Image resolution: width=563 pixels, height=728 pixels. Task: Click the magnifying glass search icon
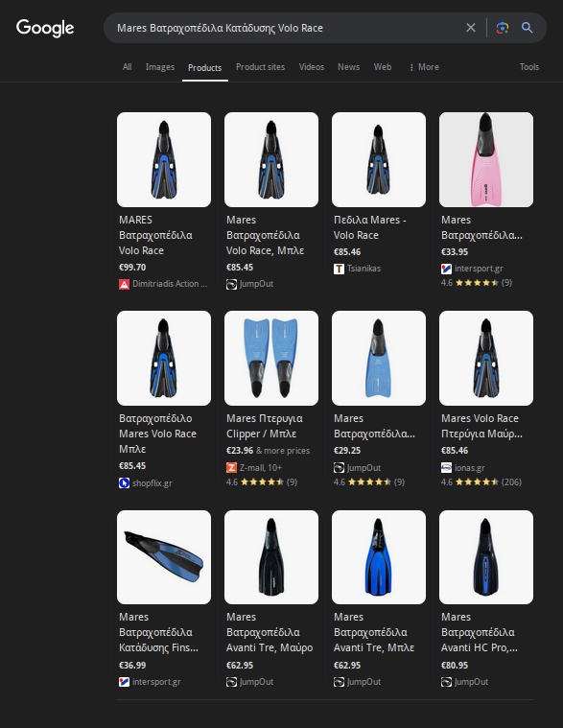pyautogui.click(x=527, y=28)
